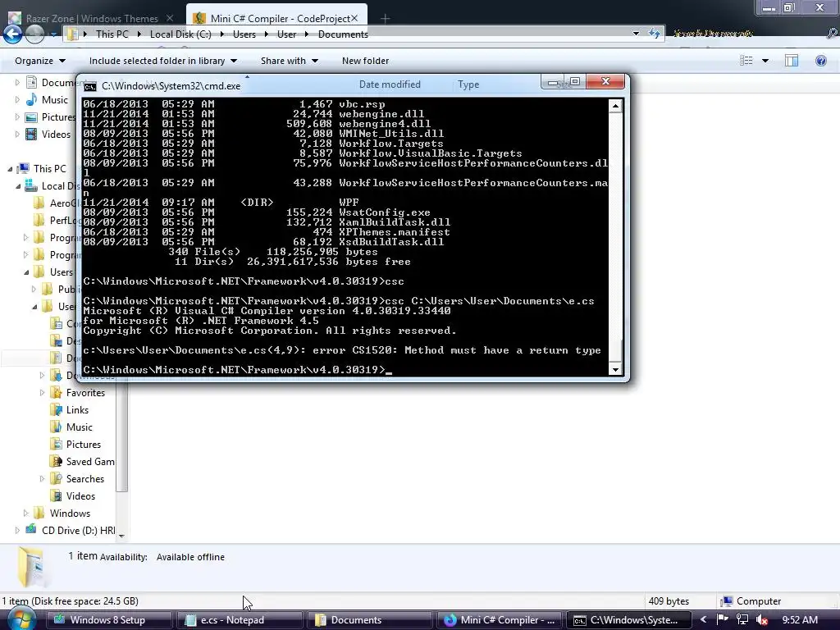Click Local Disk (C:) in address breadcrumb
This screenshot has width=840, height=630.
pyautogui.click(x=180, y=34)
